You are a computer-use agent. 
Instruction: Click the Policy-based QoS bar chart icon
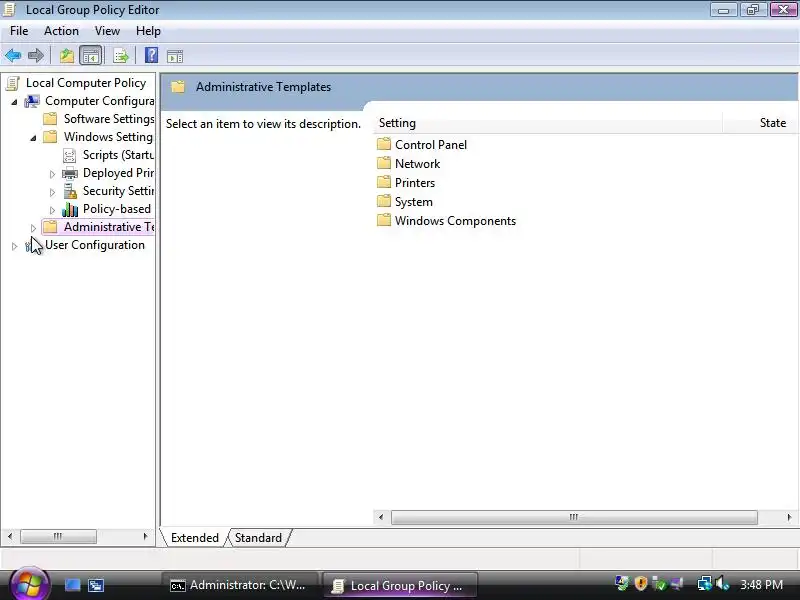pos(70,209)
